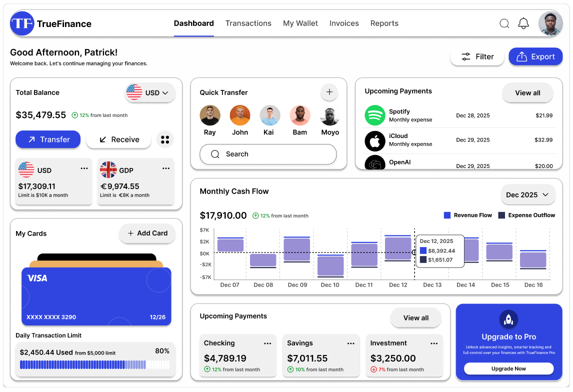
Task: Select Ray's avatar in Quick Transfer
Action: coord(210,115)
